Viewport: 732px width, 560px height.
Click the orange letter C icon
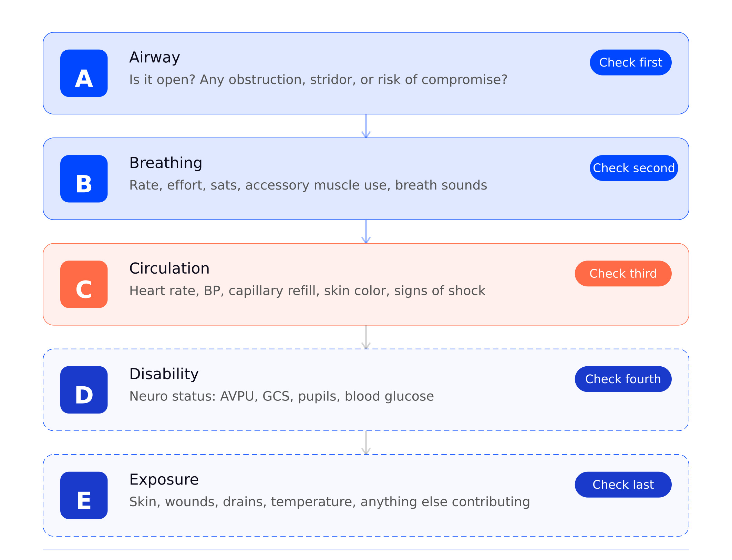coord(84,284)
